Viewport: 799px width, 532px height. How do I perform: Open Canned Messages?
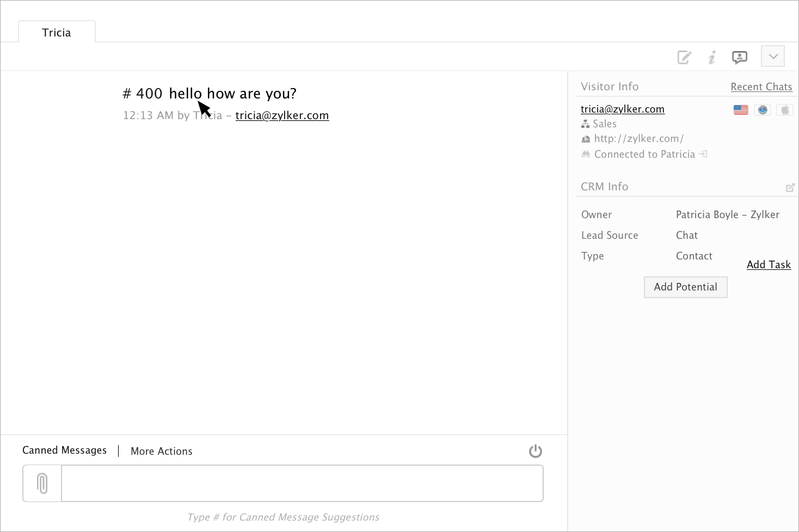click(x=64, y=450)
